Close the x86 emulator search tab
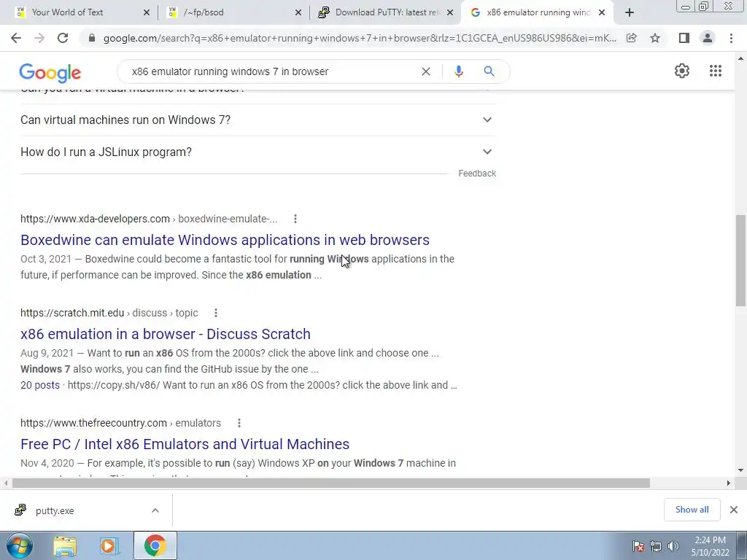 [602, 13]
